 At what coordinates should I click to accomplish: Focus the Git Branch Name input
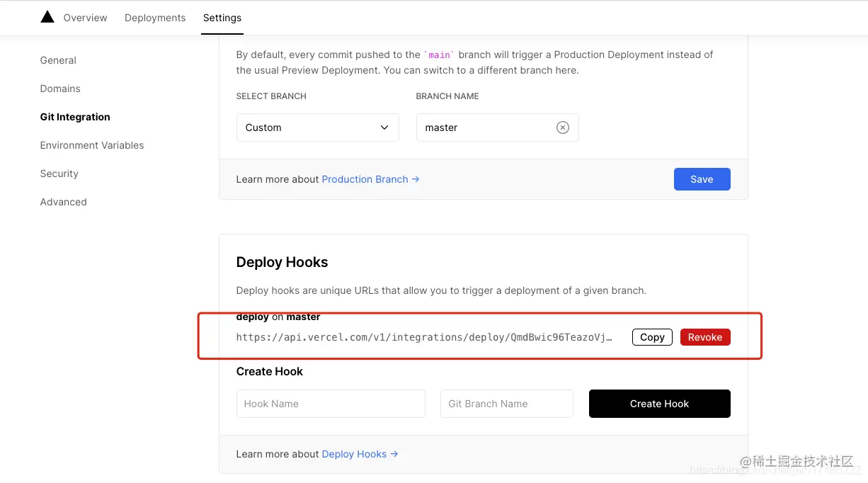506,404
